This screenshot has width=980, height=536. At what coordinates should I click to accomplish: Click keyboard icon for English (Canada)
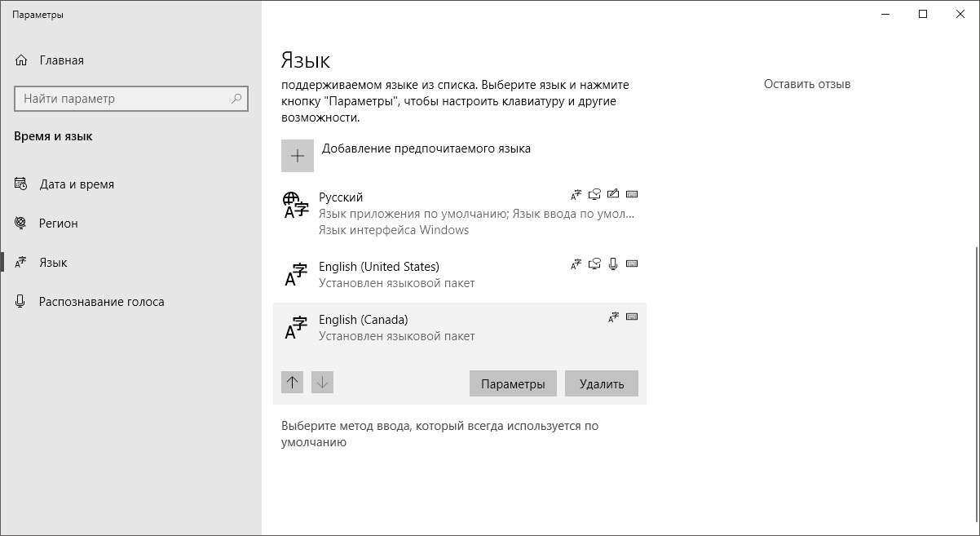[x=632, y=317]
